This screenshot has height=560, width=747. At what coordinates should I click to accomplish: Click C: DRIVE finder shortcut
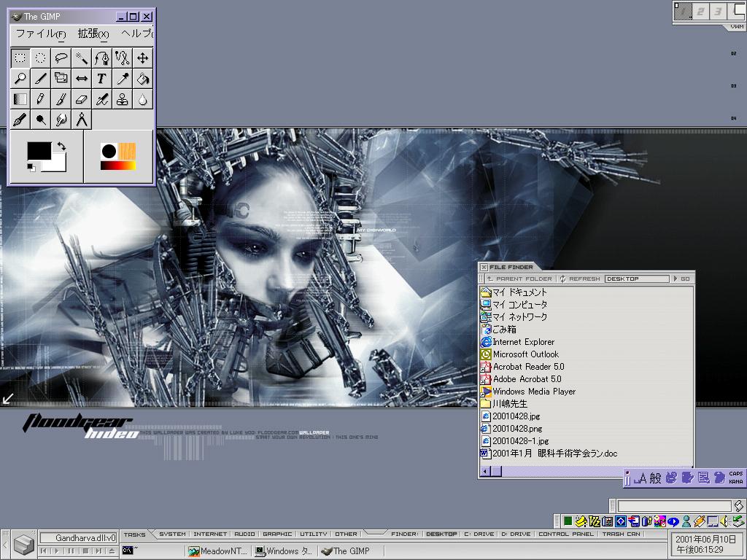pyautogui.click(x=480, y=534)
